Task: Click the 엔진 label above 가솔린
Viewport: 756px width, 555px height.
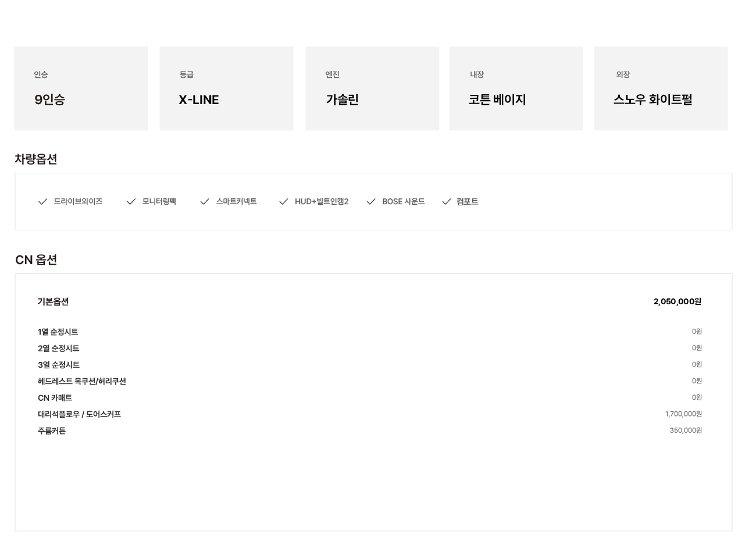Action: 332,74
